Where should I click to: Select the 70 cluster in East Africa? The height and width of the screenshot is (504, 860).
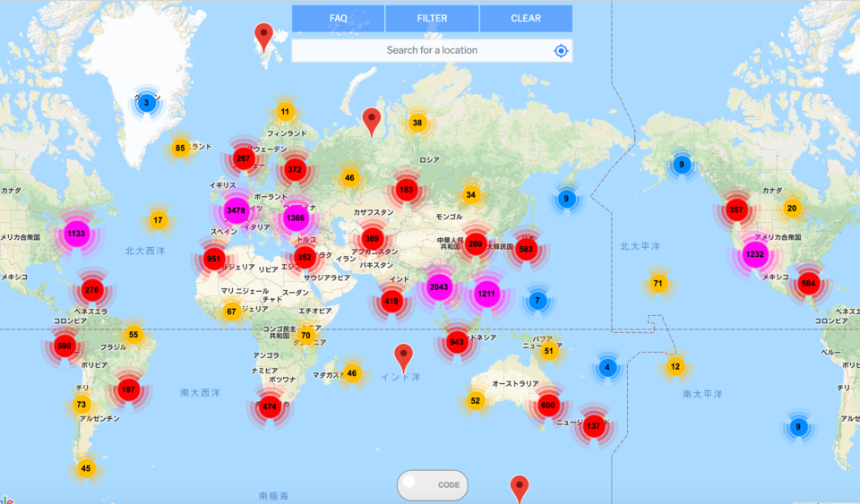coord(306,336)
